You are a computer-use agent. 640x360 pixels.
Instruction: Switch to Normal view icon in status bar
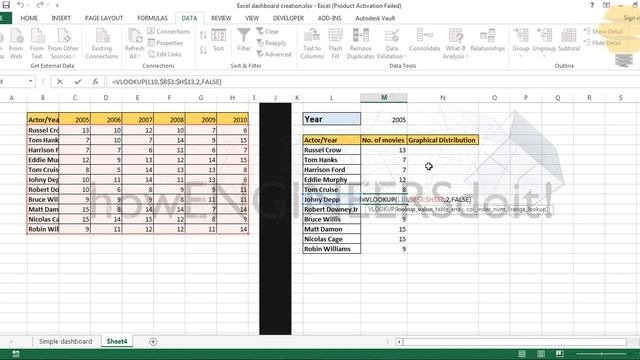click(x=522, y=353)
